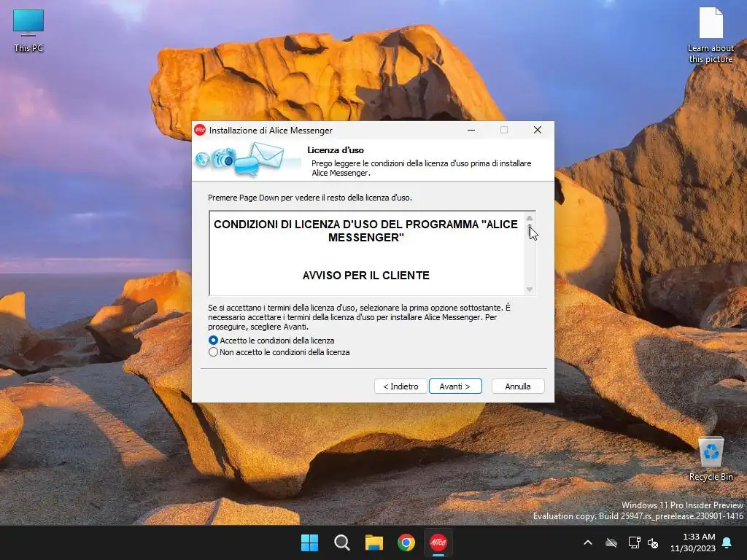Image resolution: width=747 pixels, height=560 pixels.
Task: Open the clock showing 1:33 AM
Action: click(x=693, y=542)
